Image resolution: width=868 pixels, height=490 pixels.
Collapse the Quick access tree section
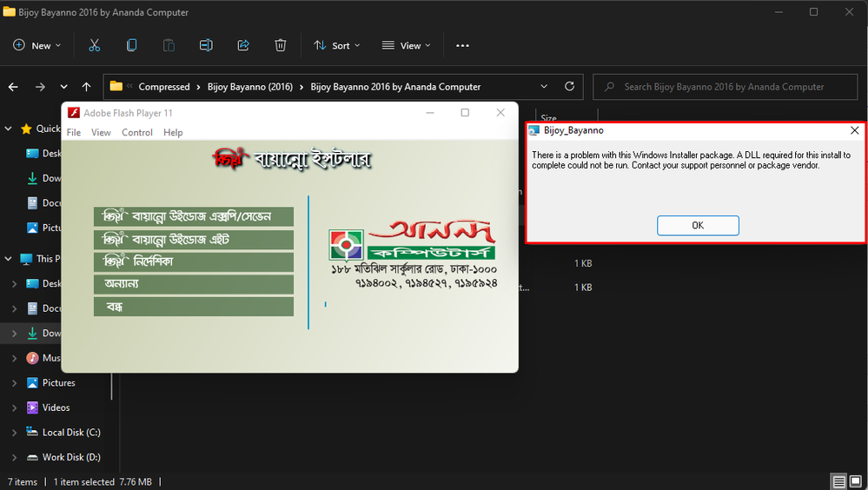point(9,129)
